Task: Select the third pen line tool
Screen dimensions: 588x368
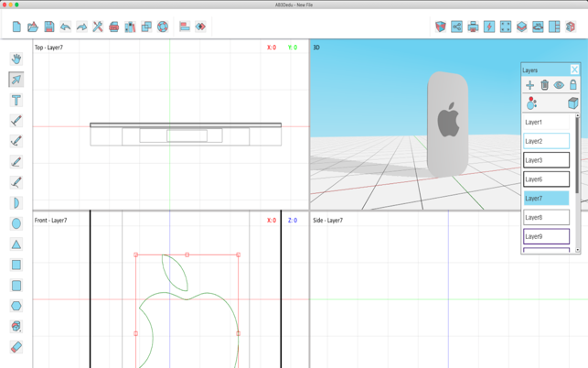Action: pos(16,162)
